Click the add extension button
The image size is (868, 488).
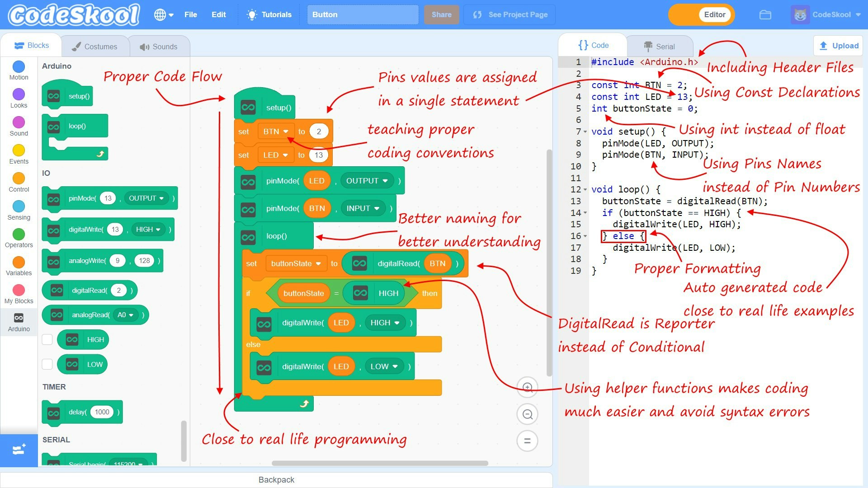[19, 450]
